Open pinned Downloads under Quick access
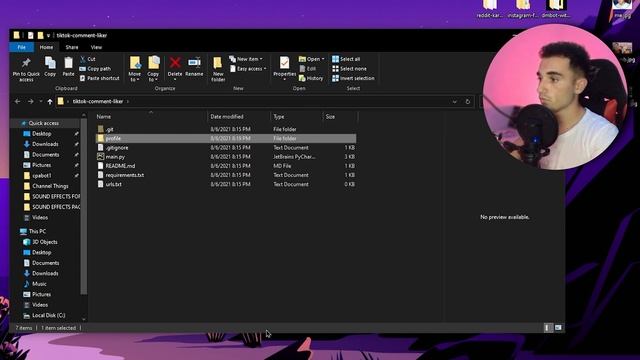640x360 pixels. click(45, 144)
